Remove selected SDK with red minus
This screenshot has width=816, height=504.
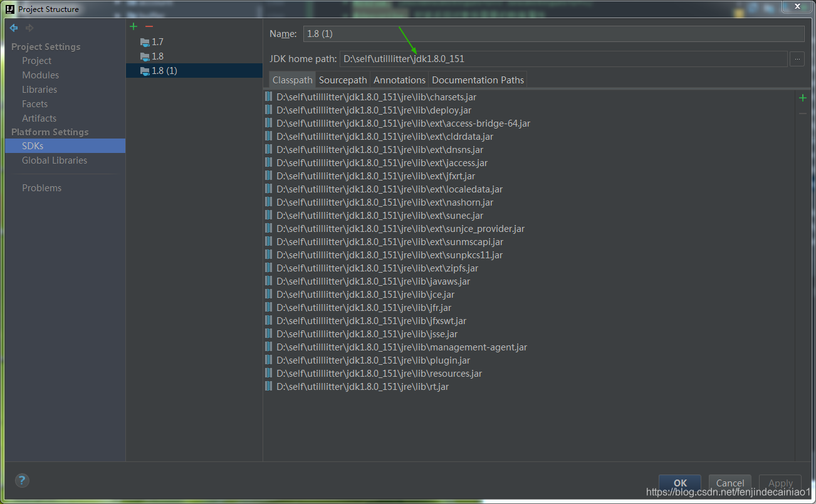(x=149, y=26)
